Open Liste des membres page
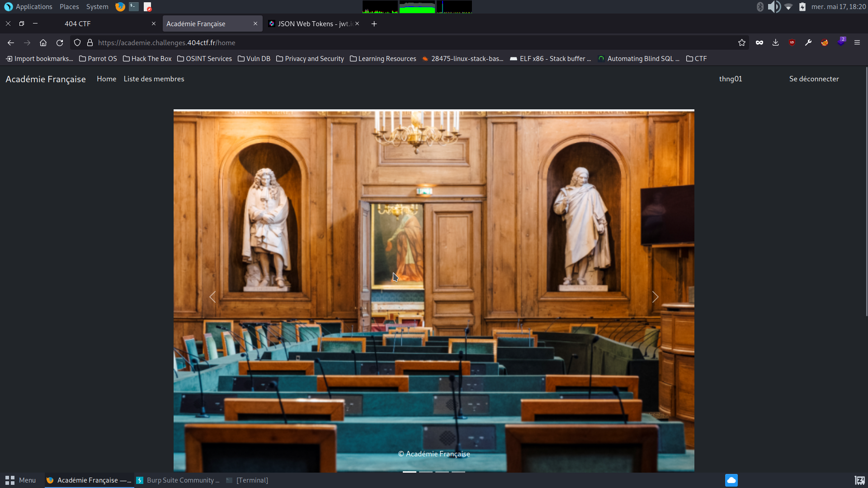Viewport: 868px width, 488px height. click(154, 79)
